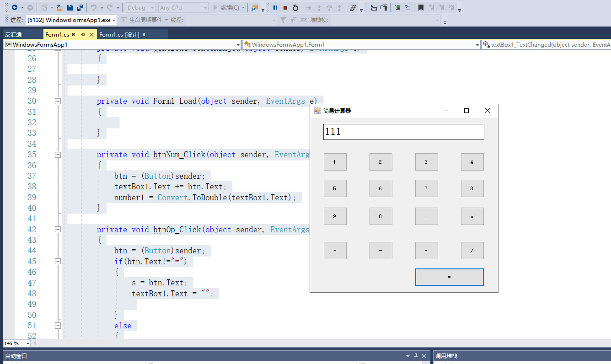
Task: Select the Form1.cs code tab
Action: (57, 34)
